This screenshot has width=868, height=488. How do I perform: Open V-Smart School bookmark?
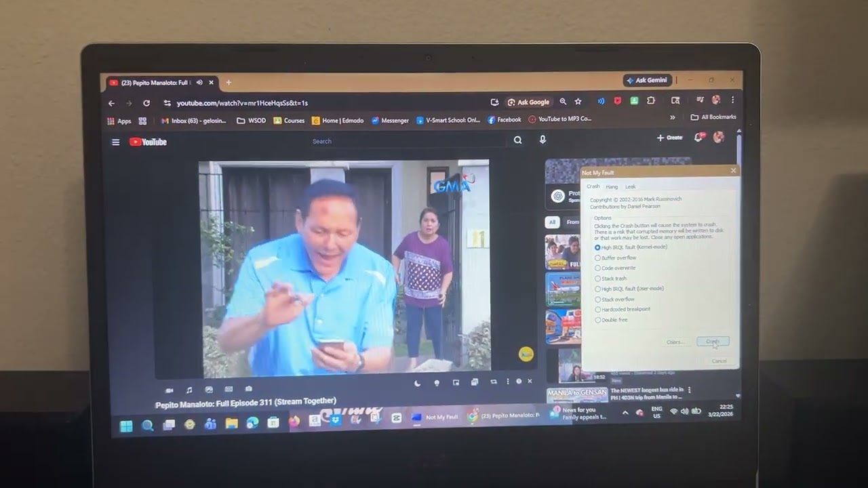pyautogui.click(x=448, y=120)
